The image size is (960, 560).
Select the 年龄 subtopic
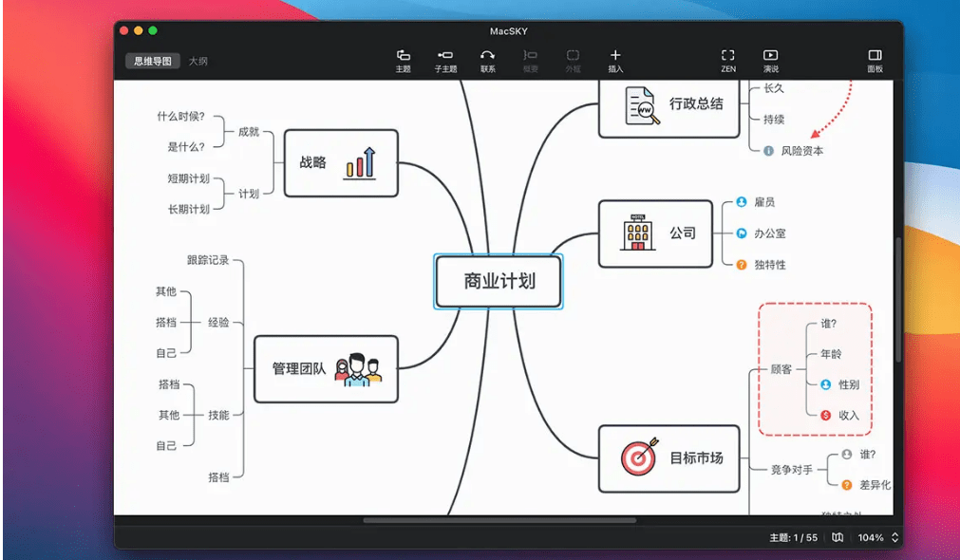[x=831, y=354]
